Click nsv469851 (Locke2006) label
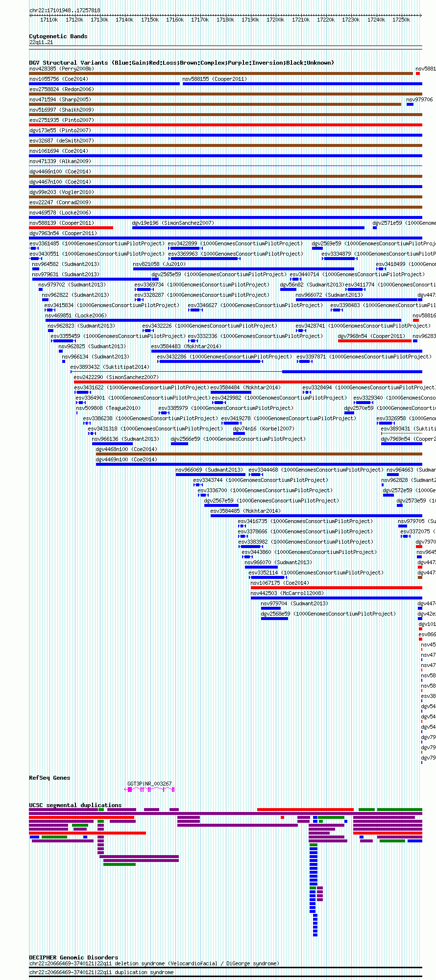 click(x=76, y=315)
